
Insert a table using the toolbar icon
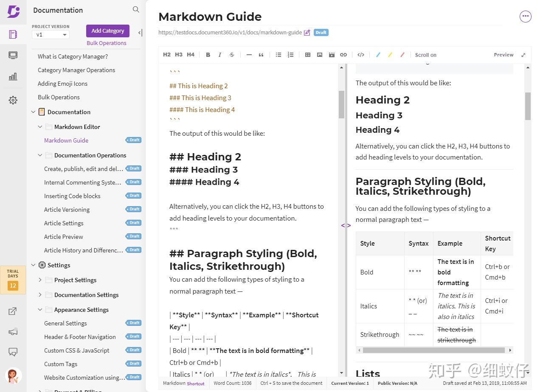pyautogui.click(x=307, y=54)
